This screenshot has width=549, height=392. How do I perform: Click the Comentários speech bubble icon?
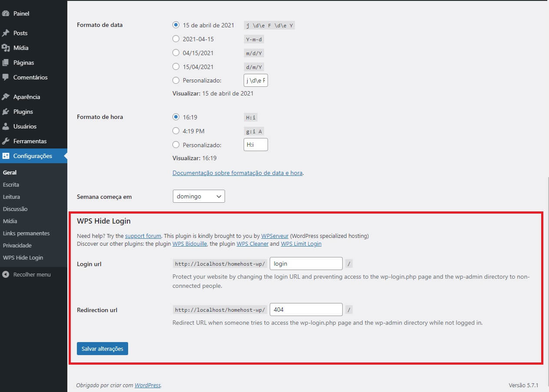pos(6,77)
